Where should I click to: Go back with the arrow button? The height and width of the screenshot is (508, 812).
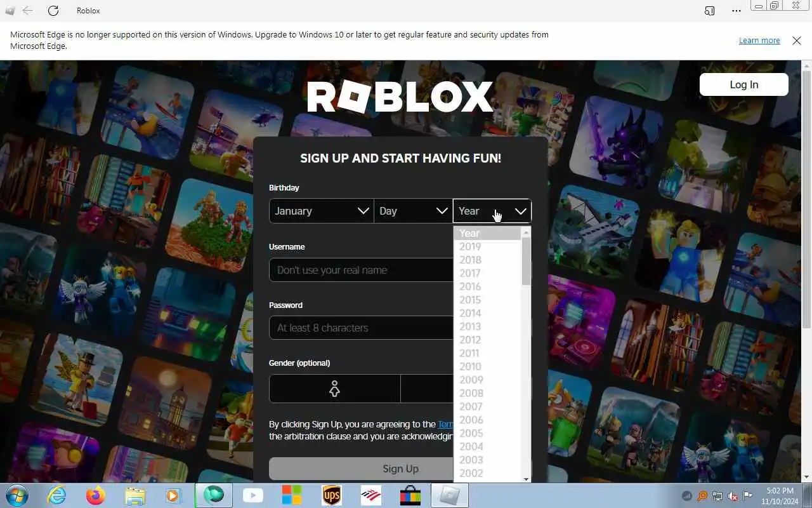click(x=27, y=11)
